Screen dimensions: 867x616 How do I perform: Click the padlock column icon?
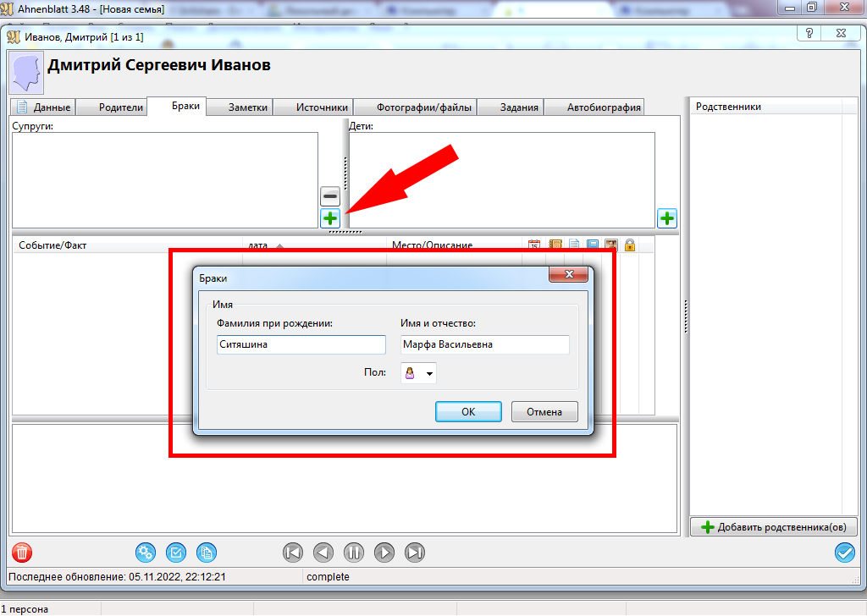point(629,245)
